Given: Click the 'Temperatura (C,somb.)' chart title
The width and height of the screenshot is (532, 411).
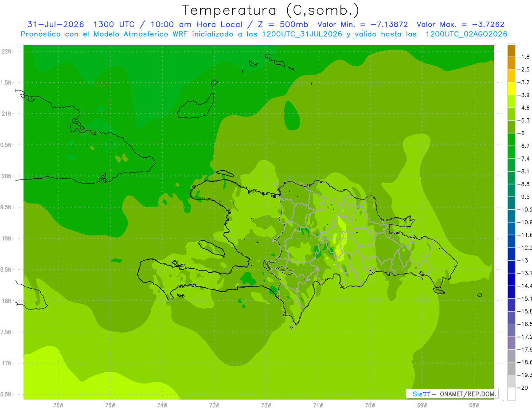Looking at the screenshot, I should click(x=271, y=10).
